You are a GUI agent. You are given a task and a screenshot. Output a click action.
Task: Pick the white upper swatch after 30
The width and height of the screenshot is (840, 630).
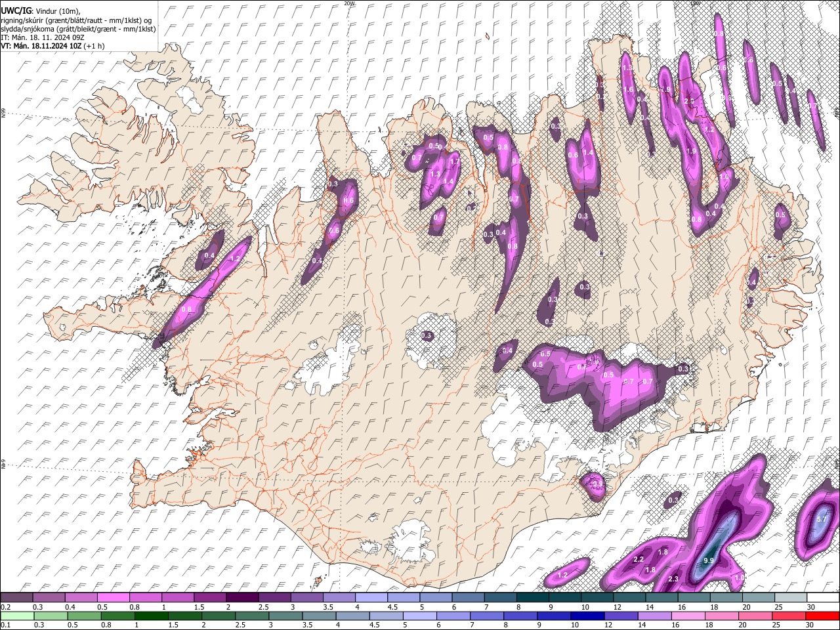pos(823,597)
